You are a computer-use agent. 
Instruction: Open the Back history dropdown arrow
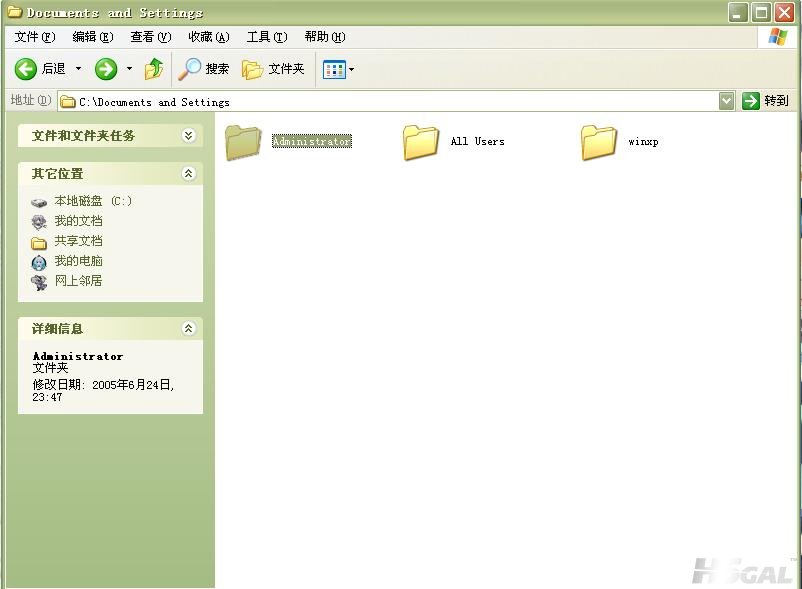(78, 69)
